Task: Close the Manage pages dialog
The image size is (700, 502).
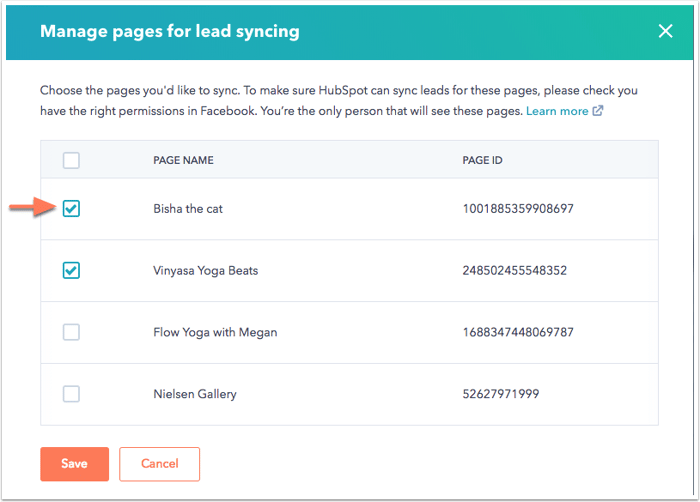Action: pyautogui.click(x=665, y=31)
